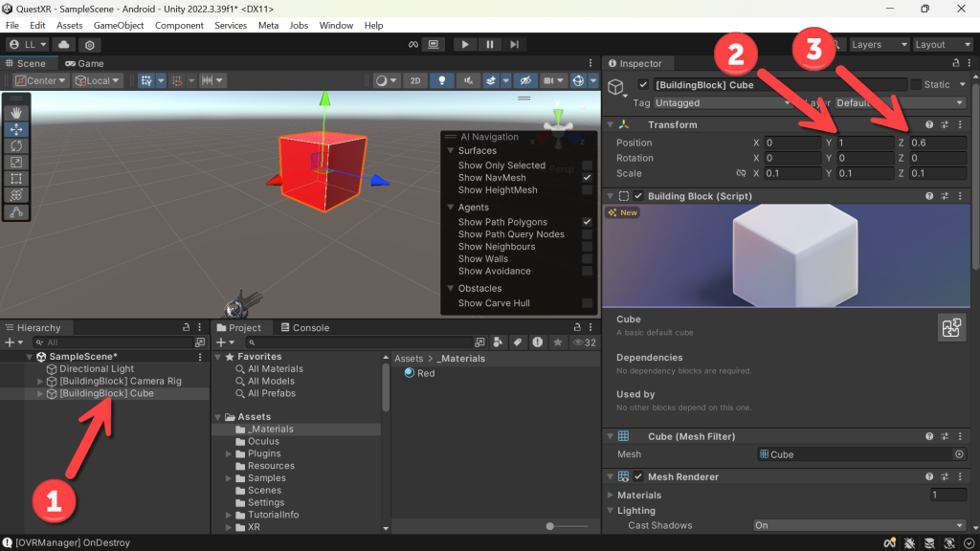
Task: Open the Oculus folder in Assets
Action: coord(263,441)
